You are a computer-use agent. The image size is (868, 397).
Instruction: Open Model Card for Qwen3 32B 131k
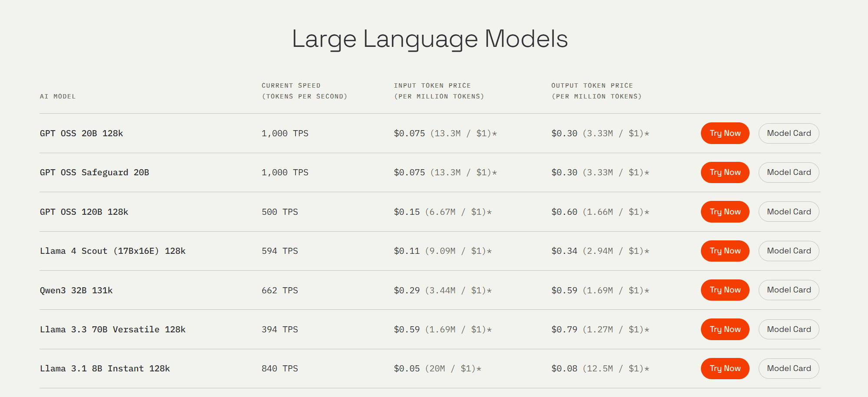789,290
